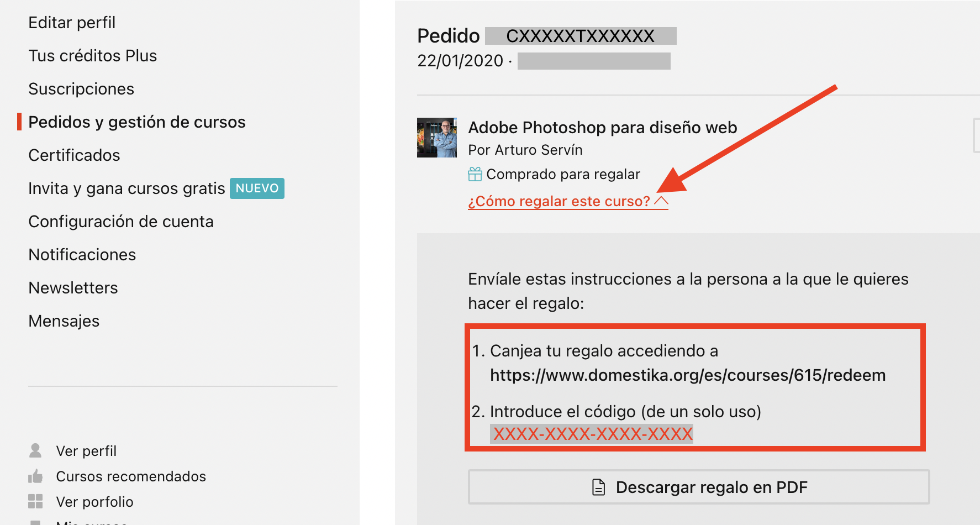
Task: Open Invita y gana cursos gratis
Action: (127, 188)
